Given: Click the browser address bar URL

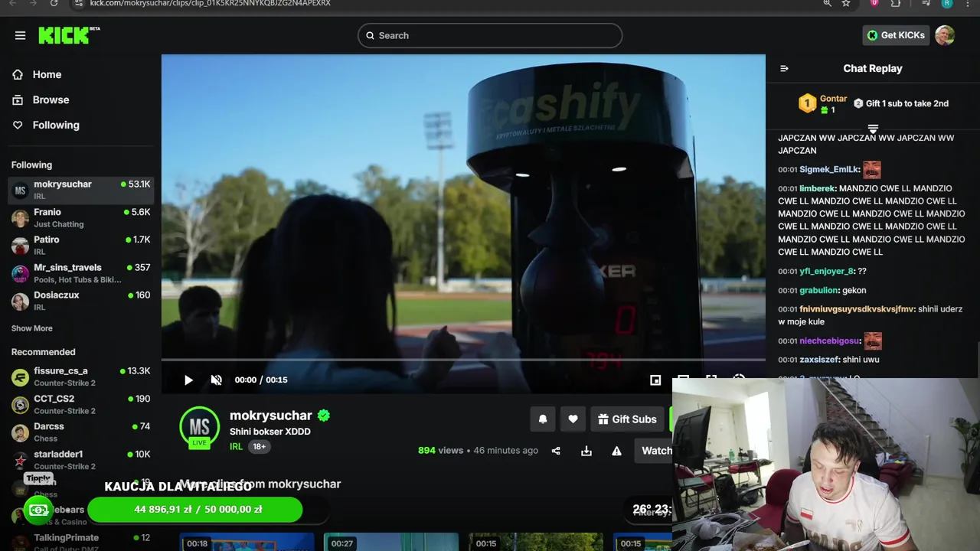Looking at the screenshot, I should [x=211, y=3].
